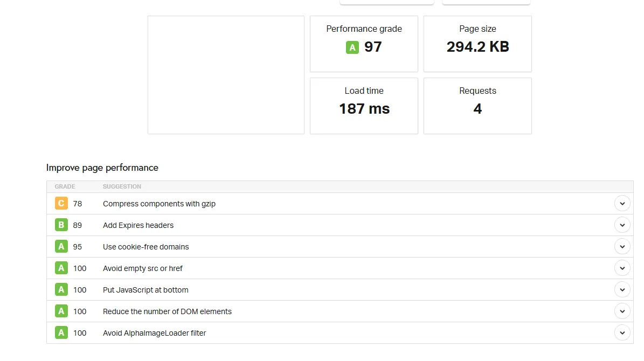This screenshot has width=644, height=361.
Task: Click the A badge for Put JavaScript at bottom
Action: point(61,289)
